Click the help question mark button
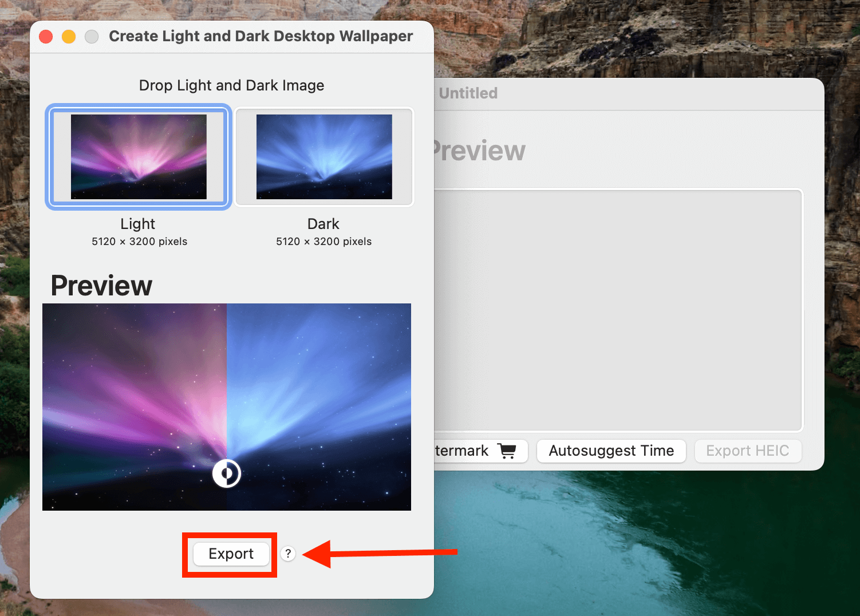The height and width of the screenshot is (616, 860). (x=288, y=554)
